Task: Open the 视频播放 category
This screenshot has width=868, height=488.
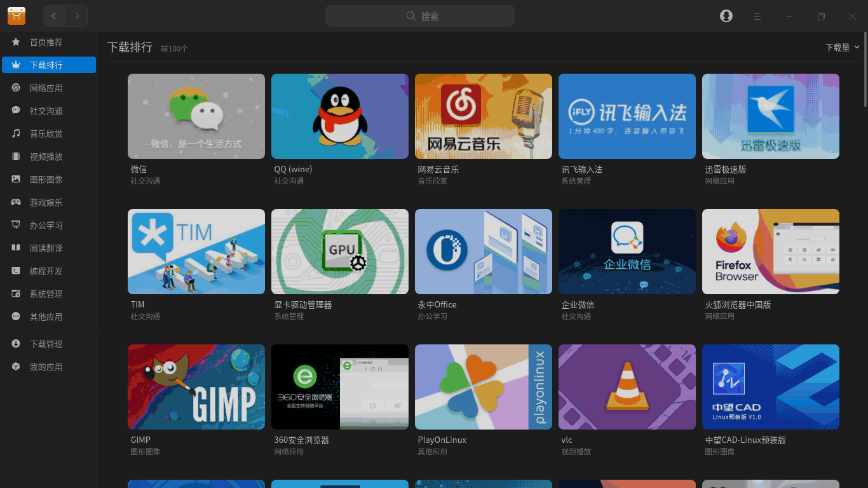Action: coord(49,156)
